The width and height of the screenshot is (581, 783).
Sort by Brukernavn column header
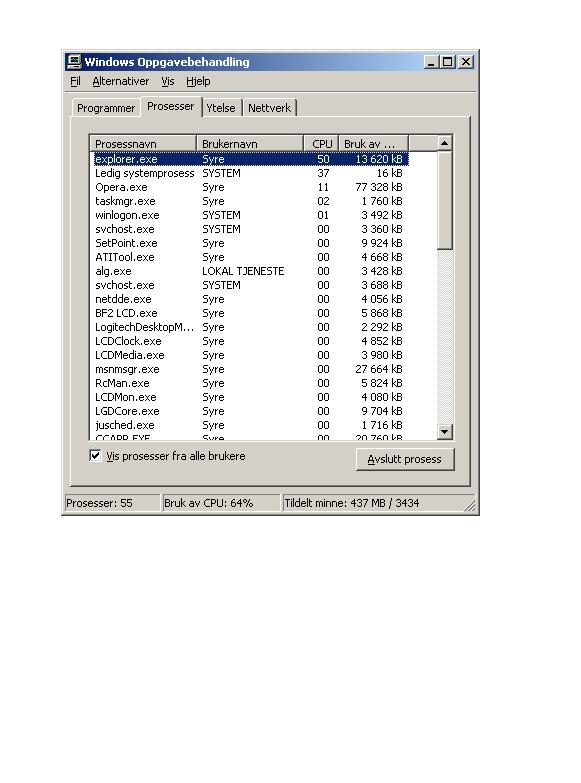[250, 144]
